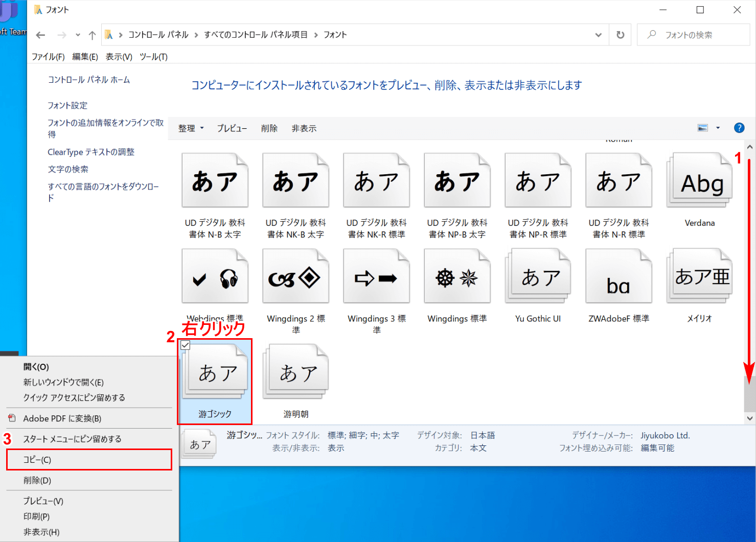Click the font list scrollbar thumb
The width and height of the screenshot is (756, 542).
click(x=750, y=393)
